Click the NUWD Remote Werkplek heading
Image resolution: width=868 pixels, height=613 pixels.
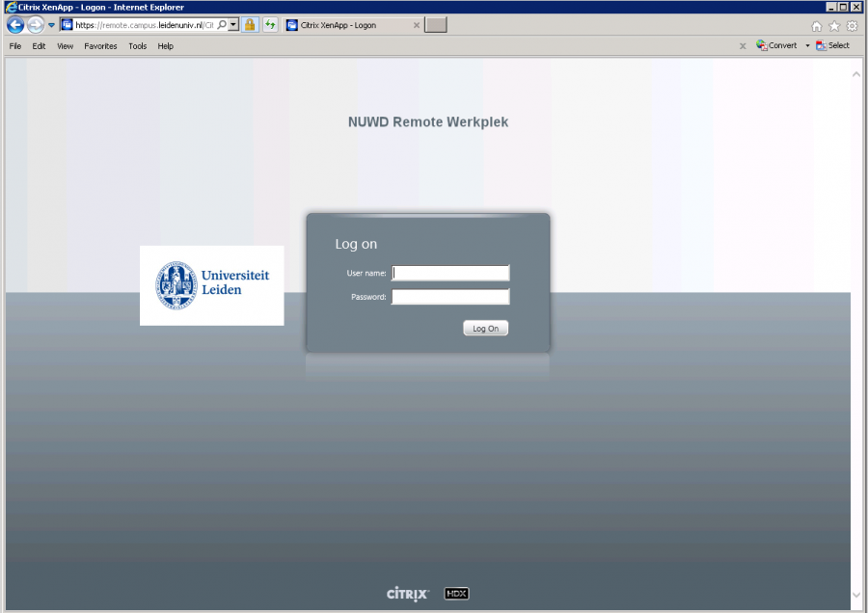tap(428, 122)
